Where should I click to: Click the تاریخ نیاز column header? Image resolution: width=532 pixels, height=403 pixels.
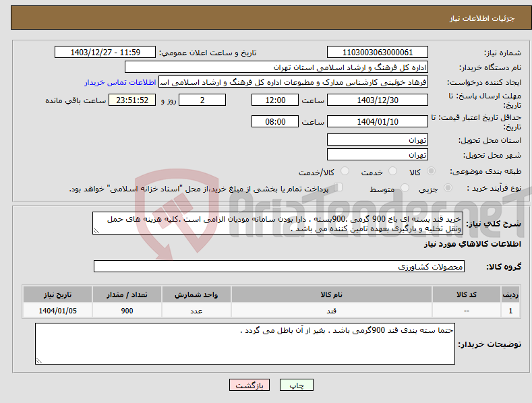click(x=58, y=294)
